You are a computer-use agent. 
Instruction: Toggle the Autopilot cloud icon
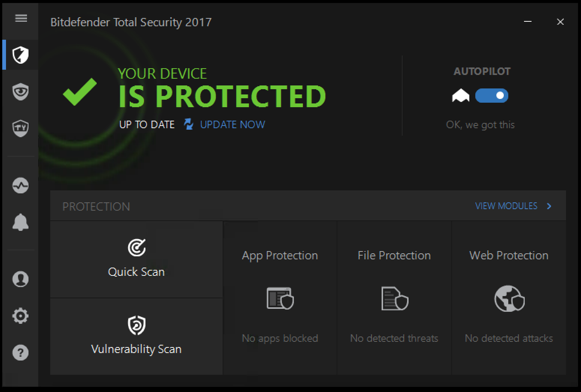(461, 96)
